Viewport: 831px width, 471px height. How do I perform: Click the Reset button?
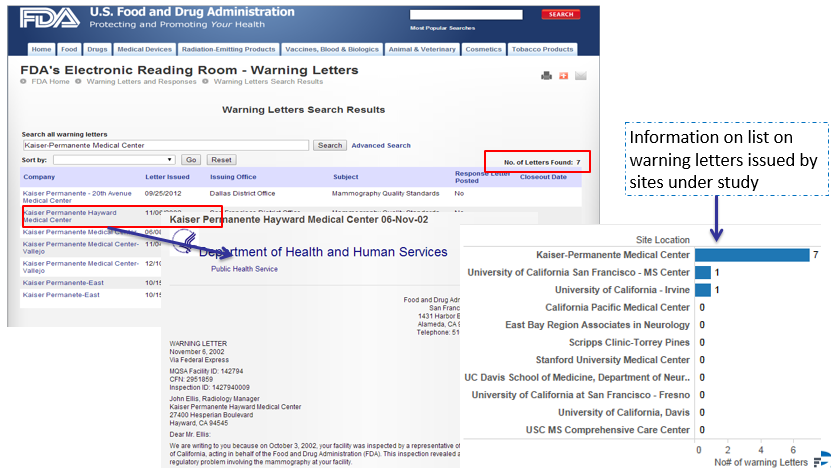pyautogui.click(x=221, y=159)
